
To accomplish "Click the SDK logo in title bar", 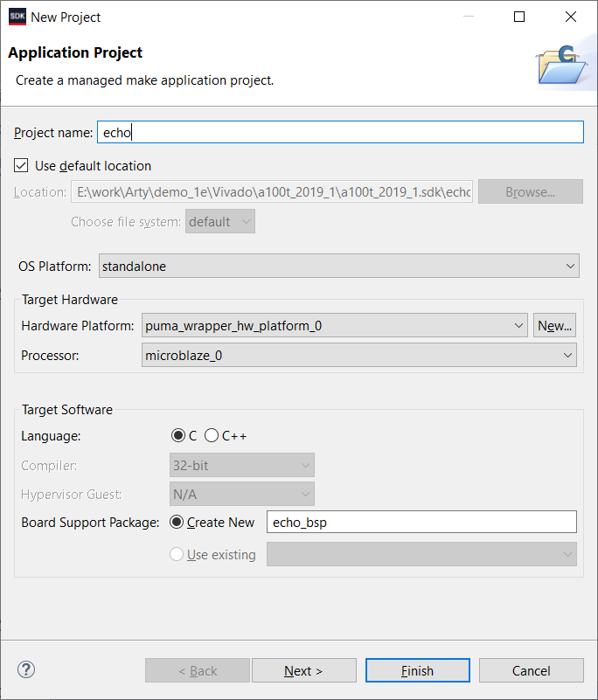I will point(17,17).
